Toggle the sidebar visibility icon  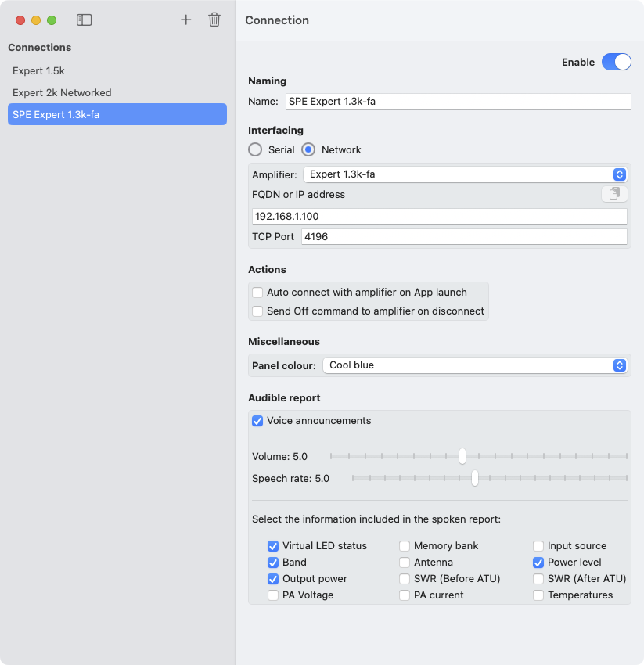click(x=84, y=20)
